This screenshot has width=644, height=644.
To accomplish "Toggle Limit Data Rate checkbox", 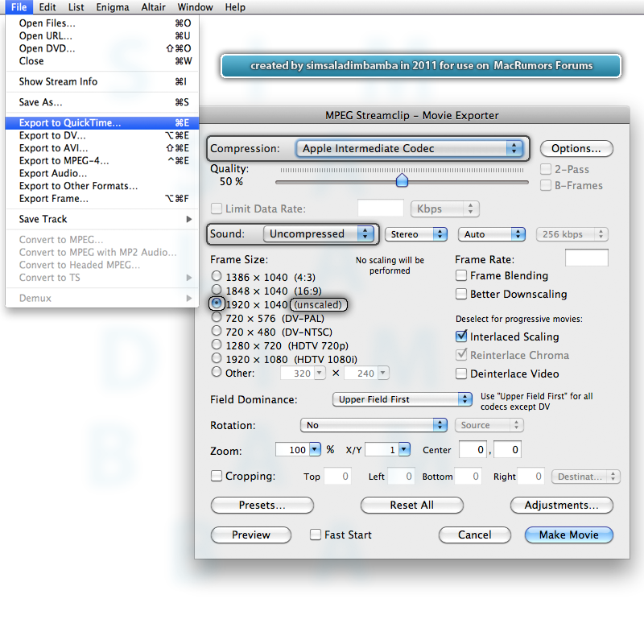I will pos(217,208).
